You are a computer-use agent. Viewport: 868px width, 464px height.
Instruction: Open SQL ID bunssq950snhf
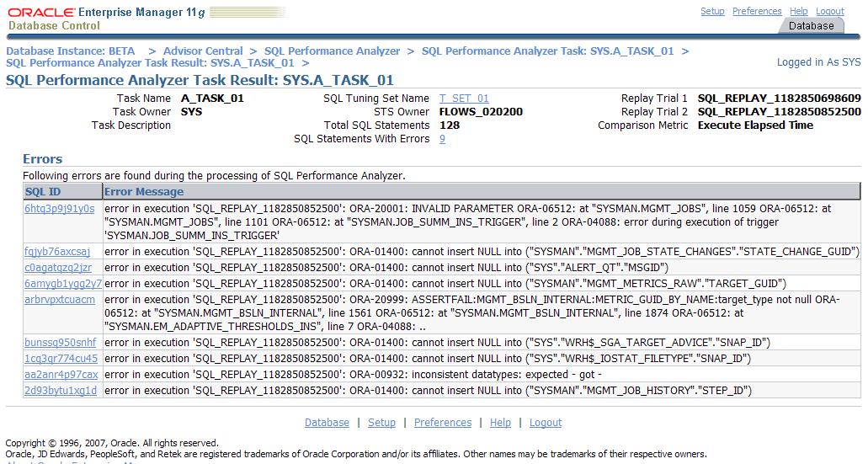(x=61, y=343)
